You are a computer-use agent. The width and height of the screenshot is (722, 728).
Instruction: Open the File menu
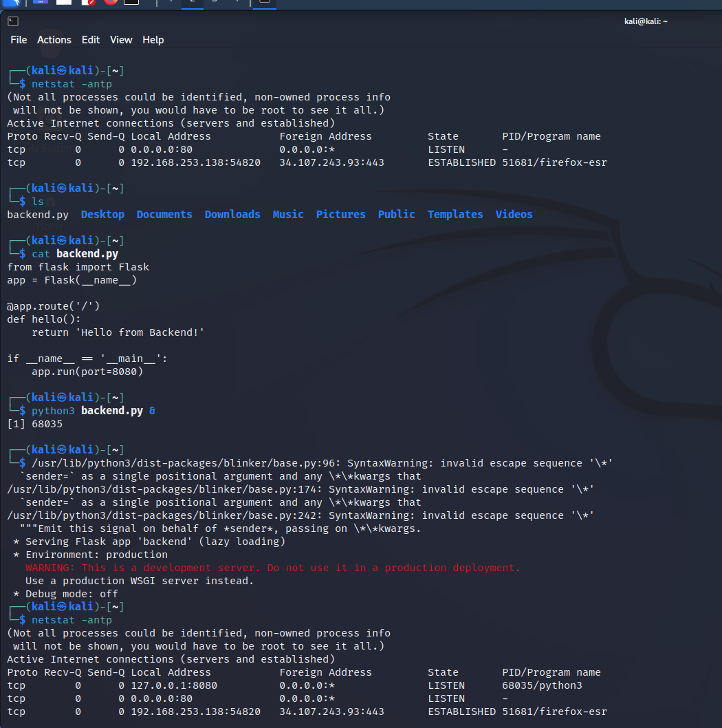19,40
